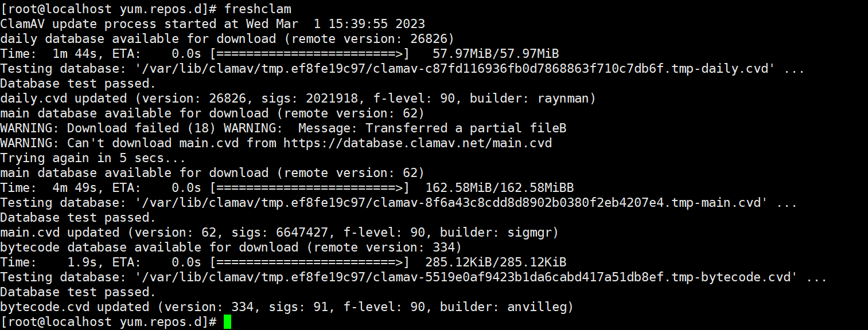Click the main database progress bar at 162.58MiB
868x330 pixels.
point(310,188)
